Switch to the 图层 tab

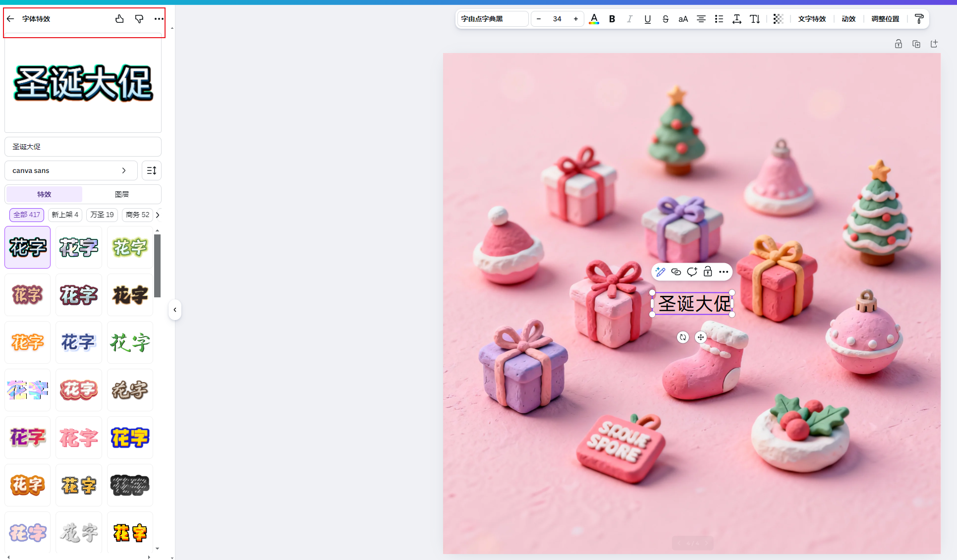pyautogui.click(x=121, y=194)
